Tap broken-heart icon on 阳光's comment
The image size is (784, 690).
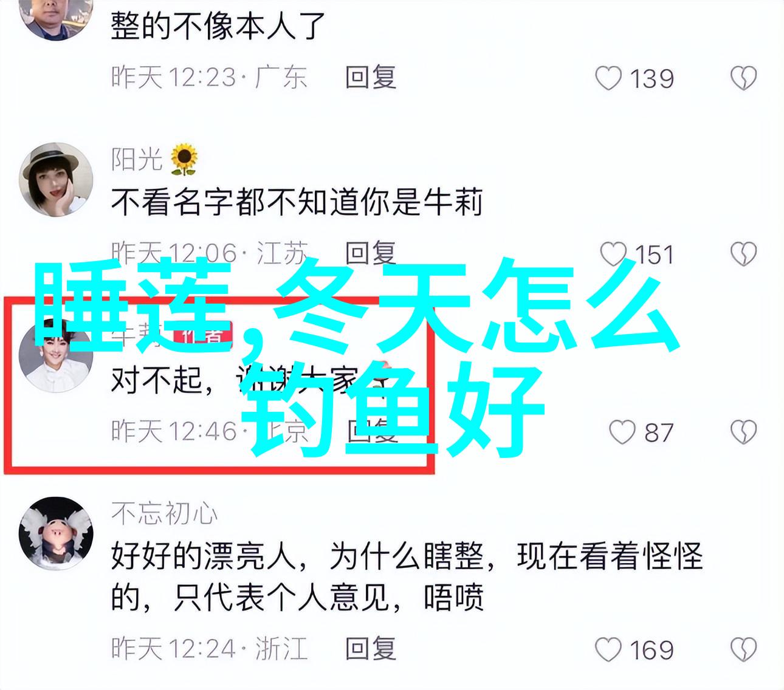(743, 254)
